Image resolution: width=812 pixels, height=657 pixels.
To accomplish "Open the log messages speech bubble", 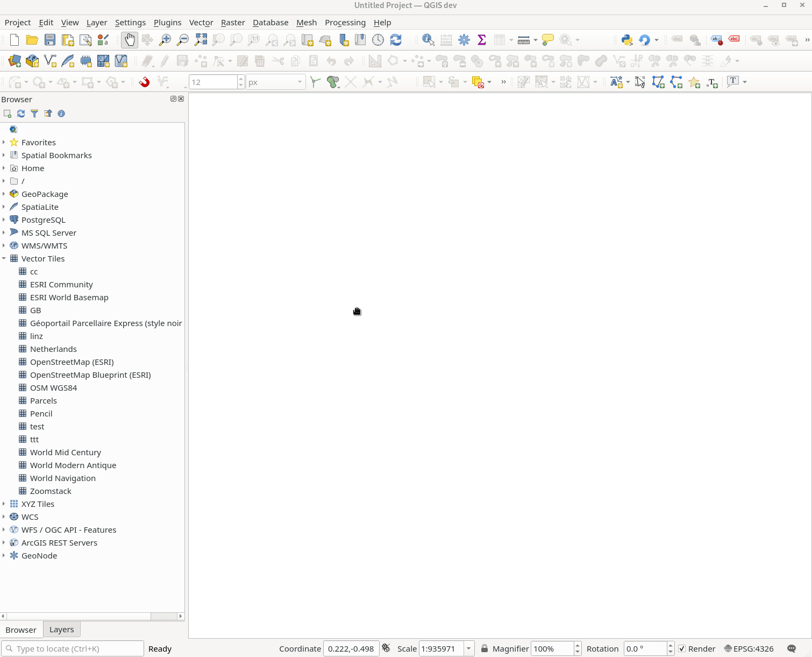I will coord(791,648).
